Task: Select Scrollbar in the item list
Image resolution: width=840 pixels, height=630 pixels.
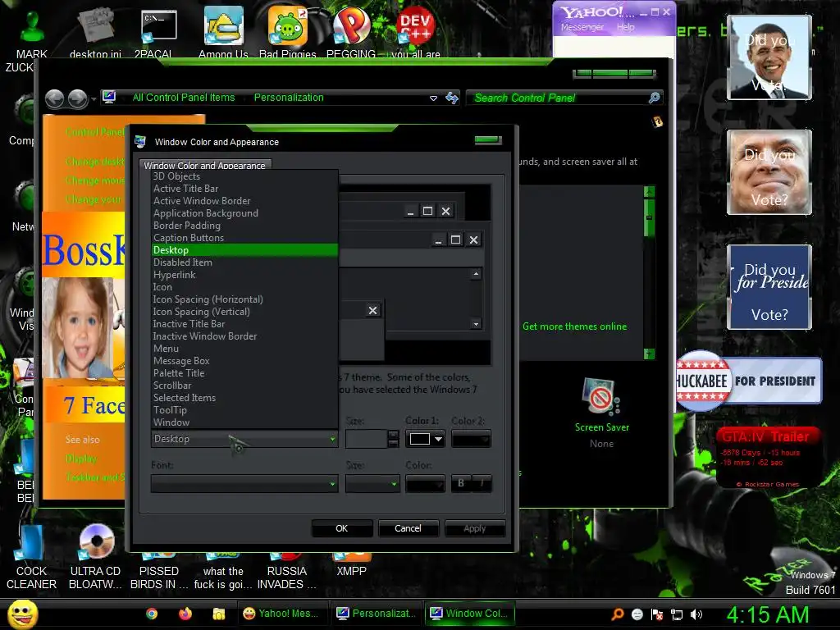Action: pyautogui.click(x=244, y=386)
